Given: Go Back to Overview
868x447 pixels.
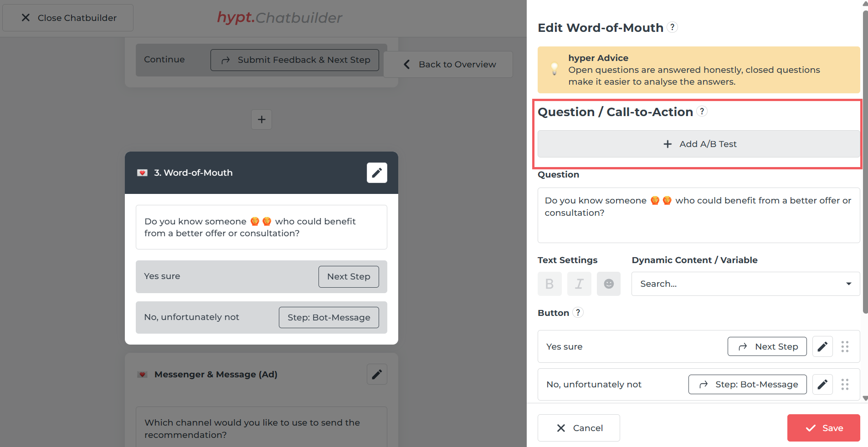Looking at the screenshot, I should click(448, 64).
